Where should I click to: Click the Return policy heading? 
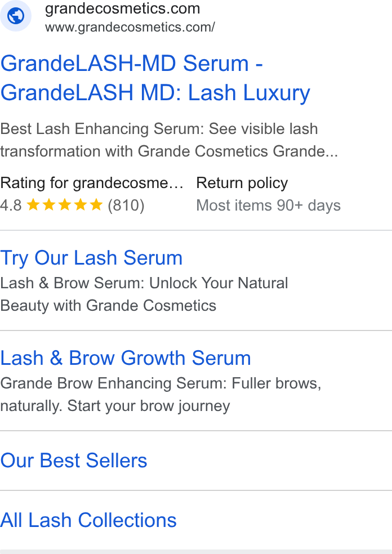coord(242,183)
